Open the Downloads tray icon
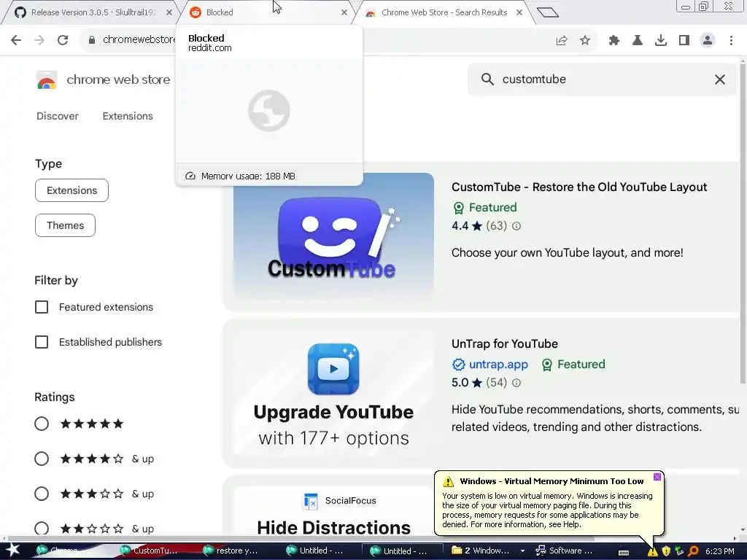Screen dimensions: 747x560 point(661,41)
